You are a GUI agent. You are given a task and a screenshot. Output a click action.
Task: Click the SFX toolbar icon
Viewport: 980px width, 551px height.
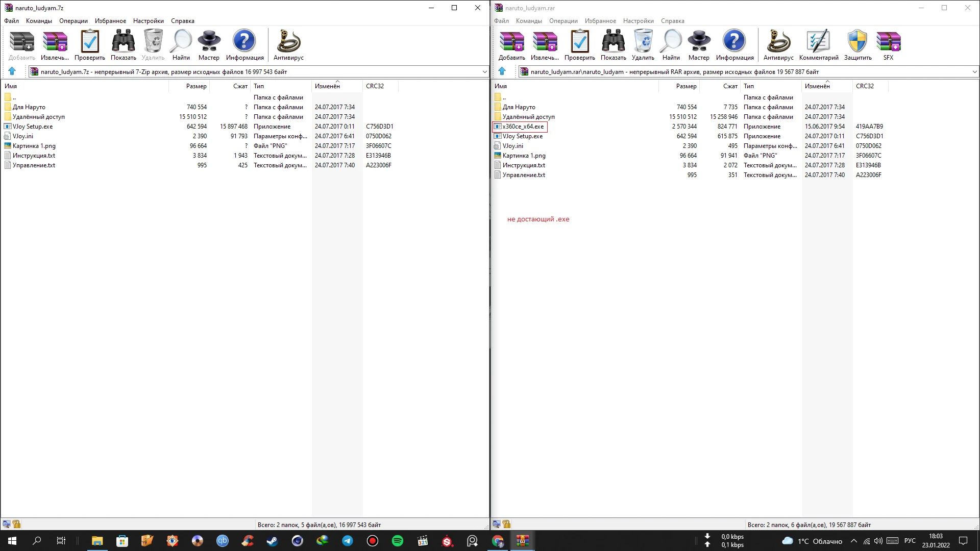(x=888, y=45)
